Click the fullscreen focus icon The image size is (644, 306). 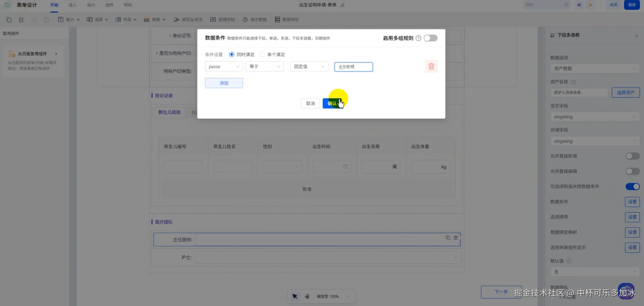click(x=579, y=5)
